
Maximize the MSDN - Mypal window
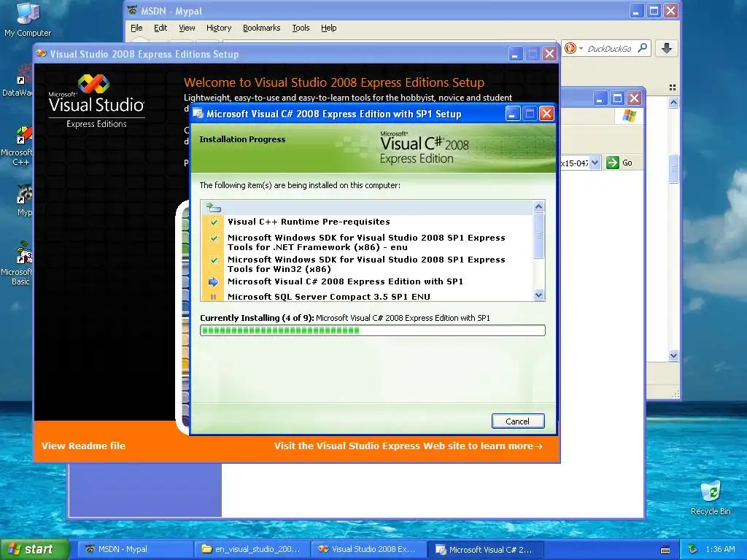654,10
